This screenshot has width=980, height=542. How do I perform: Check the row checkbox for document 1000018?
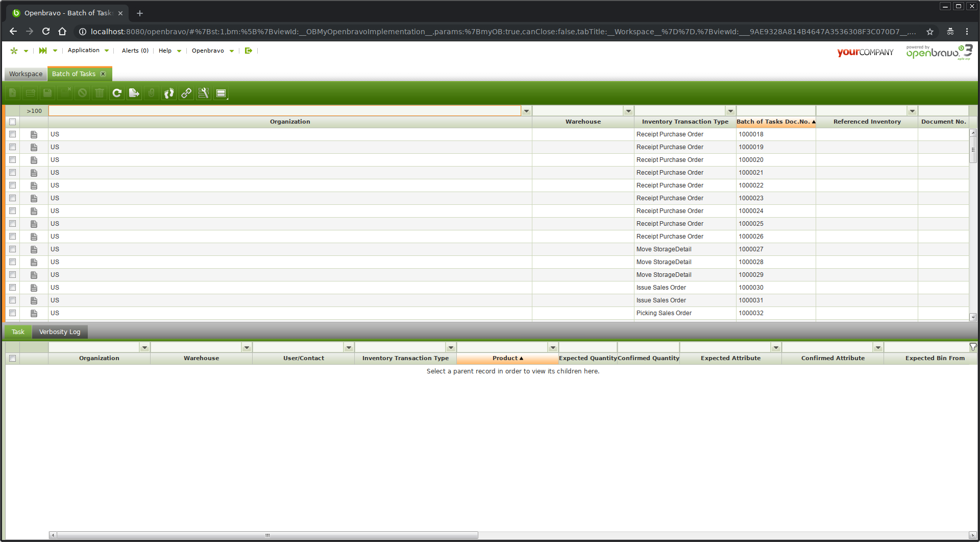[x=13, y=134]
